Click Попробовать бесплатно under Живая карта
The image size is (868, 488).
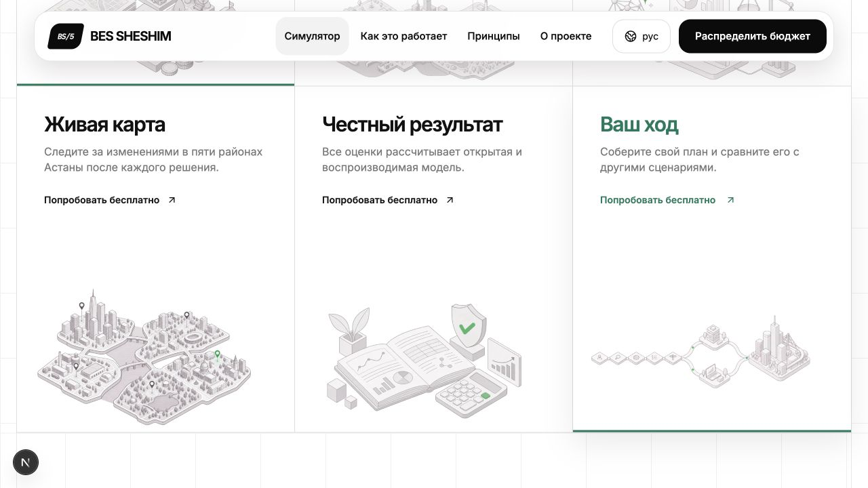[102, 200]
